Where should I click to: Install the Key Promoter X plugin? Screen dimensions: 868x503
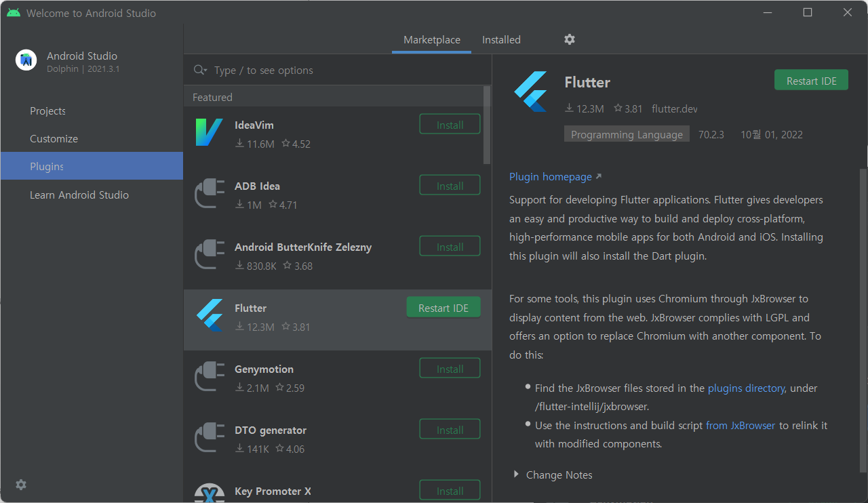pyautogui.click(x=450, y=491)
